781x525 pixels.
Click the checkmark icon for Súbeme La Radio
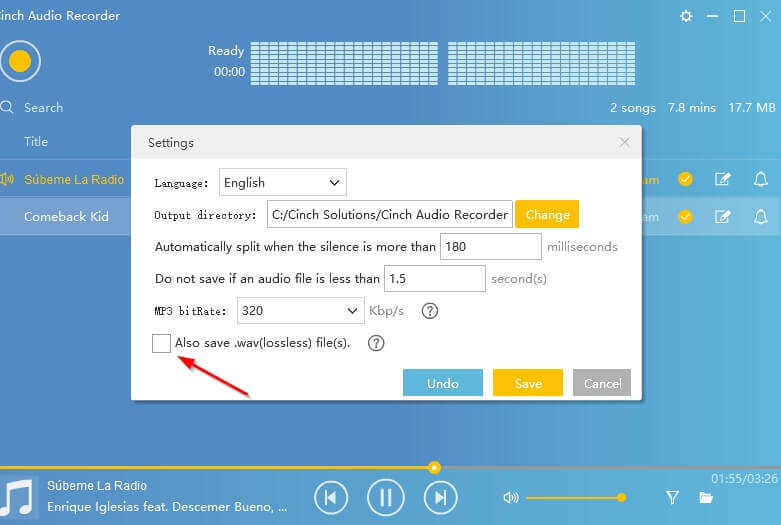click(x=685, y=179)
